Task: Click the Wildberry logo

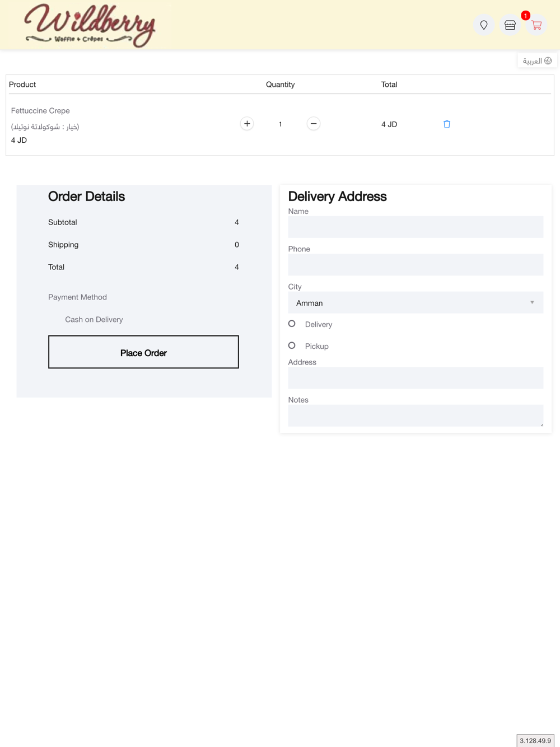Action: tap(90, 25)
